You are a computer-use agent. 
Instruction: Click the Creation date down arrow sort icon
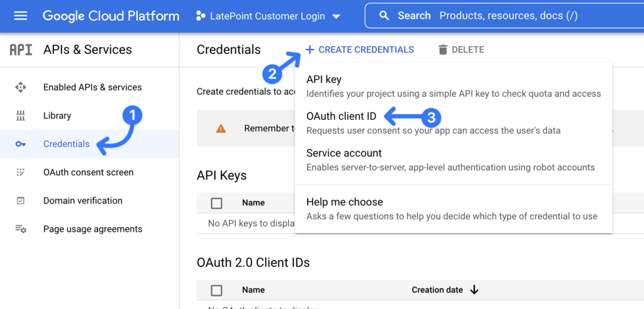click(x=474, y=290)
